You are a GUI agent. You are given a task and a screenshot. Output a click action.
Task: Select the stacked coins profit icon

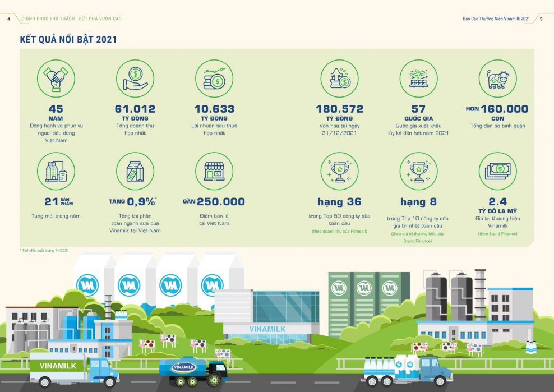click(x=214, y=79)
